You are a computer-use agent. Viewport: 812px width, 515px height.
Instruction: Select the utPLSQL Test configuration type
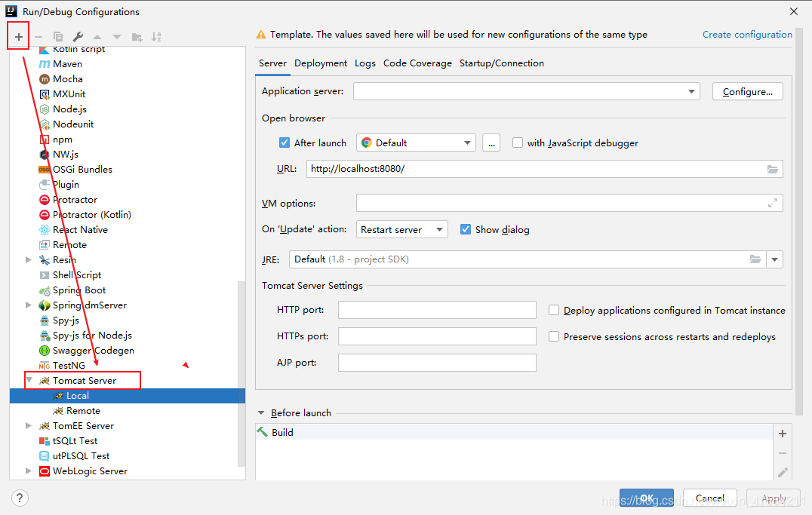(81, 456)
